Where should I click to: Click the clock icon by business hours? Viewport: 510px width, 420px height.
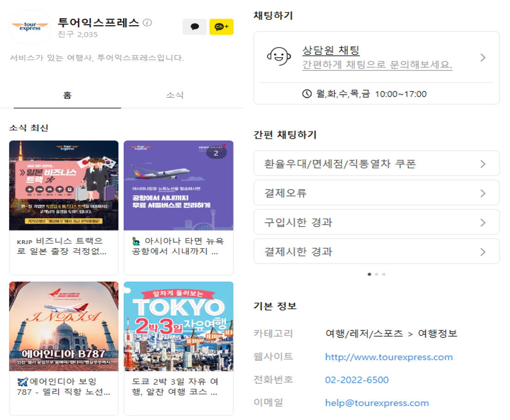tap(307, 94)
